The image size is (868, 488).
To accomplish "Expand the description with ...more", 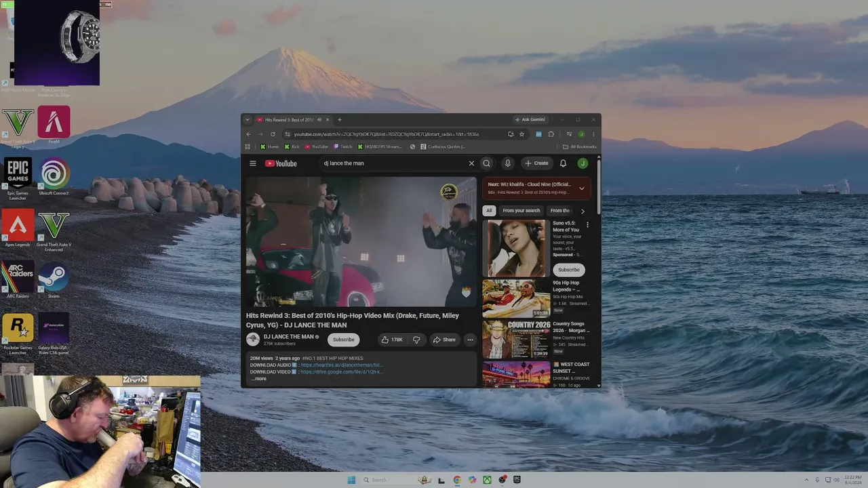I will [259, 379].
